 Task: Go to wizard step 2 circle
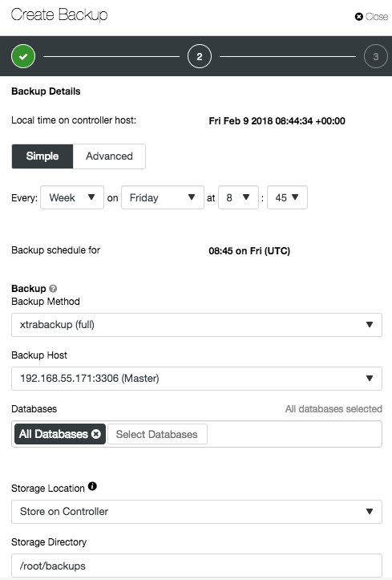coord(200,56)
